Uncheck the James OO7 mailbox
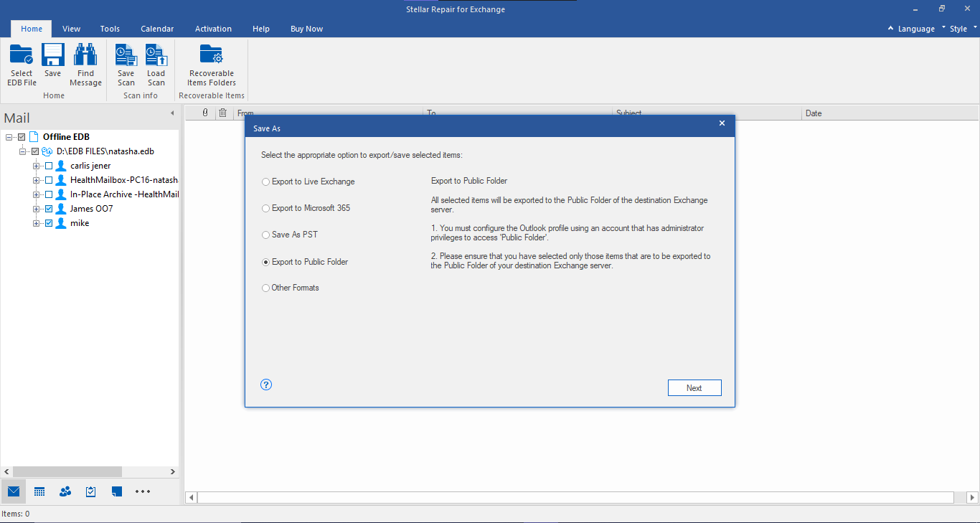The height and width of the screenshot is (523, 980). coord(49,209)
